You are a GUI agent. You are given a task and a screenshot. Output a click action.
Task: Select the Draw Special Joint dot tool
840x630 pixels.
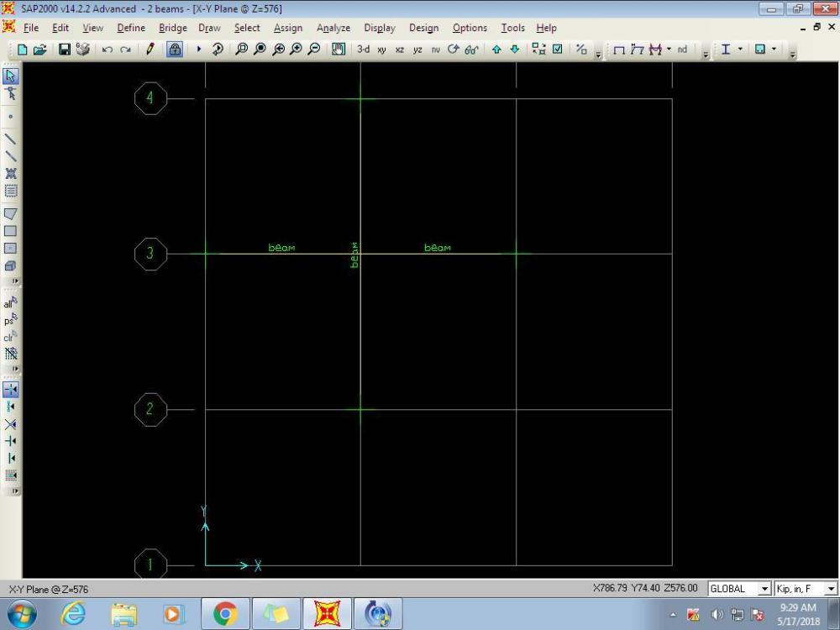(11, 116)
